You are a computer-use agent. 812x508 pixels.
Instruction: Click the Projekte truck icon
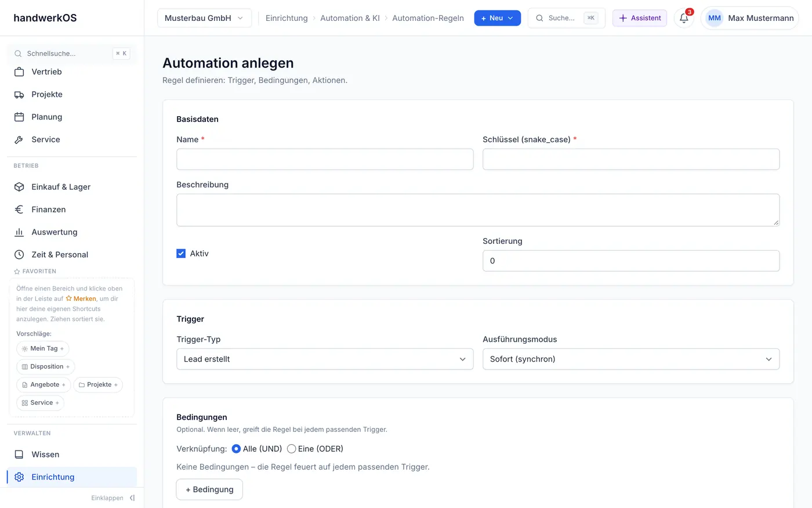coord(19,95)
